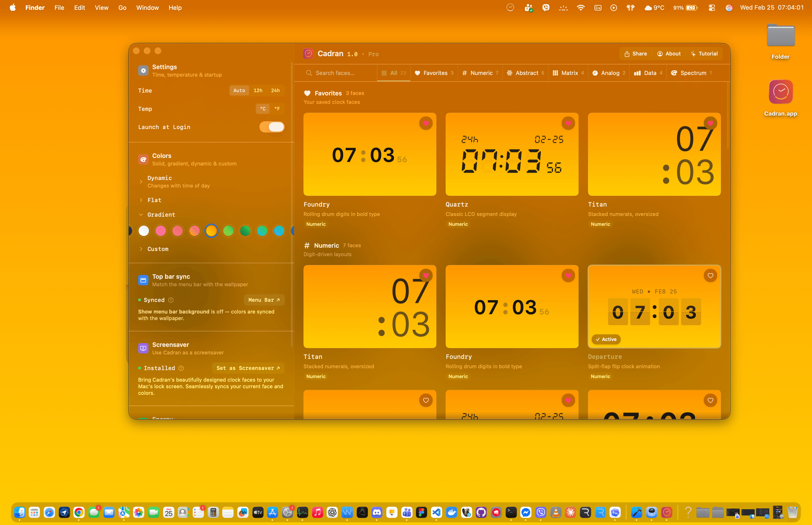This screenshot has width=812, height=525.
Task: Open the Go menu in the menu bar
Action: 122,8
